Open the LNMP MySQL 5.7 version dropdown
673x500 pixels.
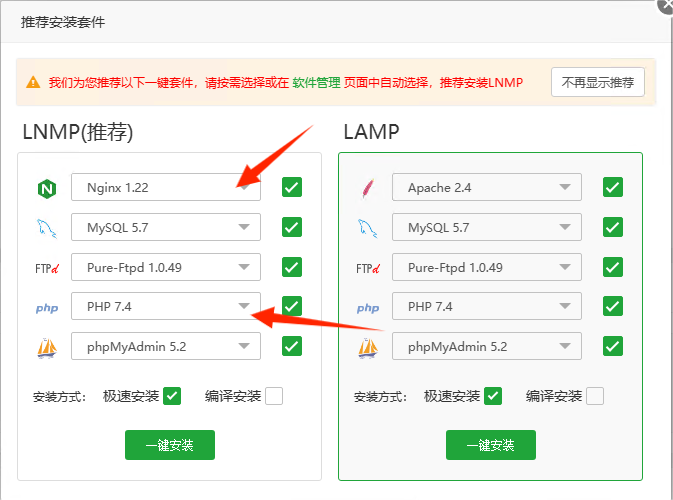pos(166,227)
